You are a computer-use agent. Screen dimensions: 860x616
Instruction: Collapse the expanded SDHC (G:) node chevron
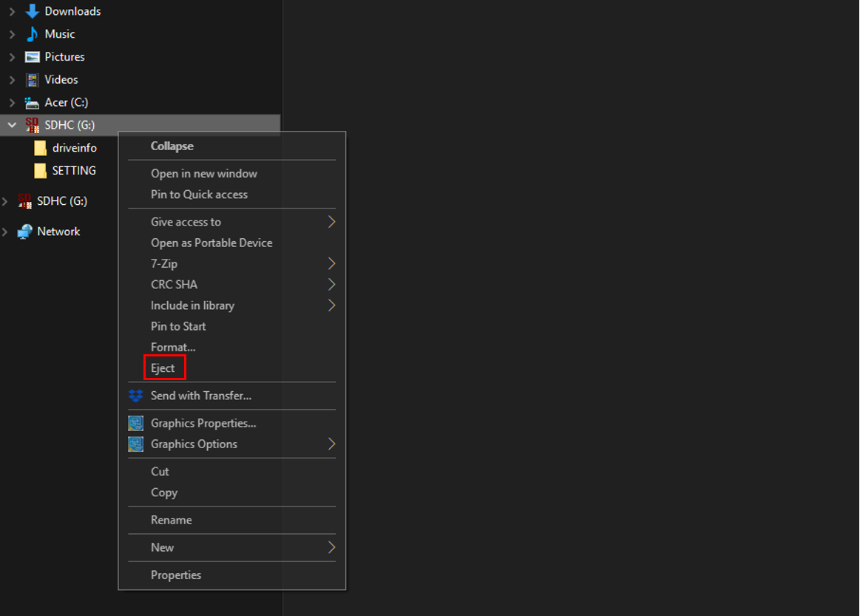pyautogui.click(x=12, y=125)
